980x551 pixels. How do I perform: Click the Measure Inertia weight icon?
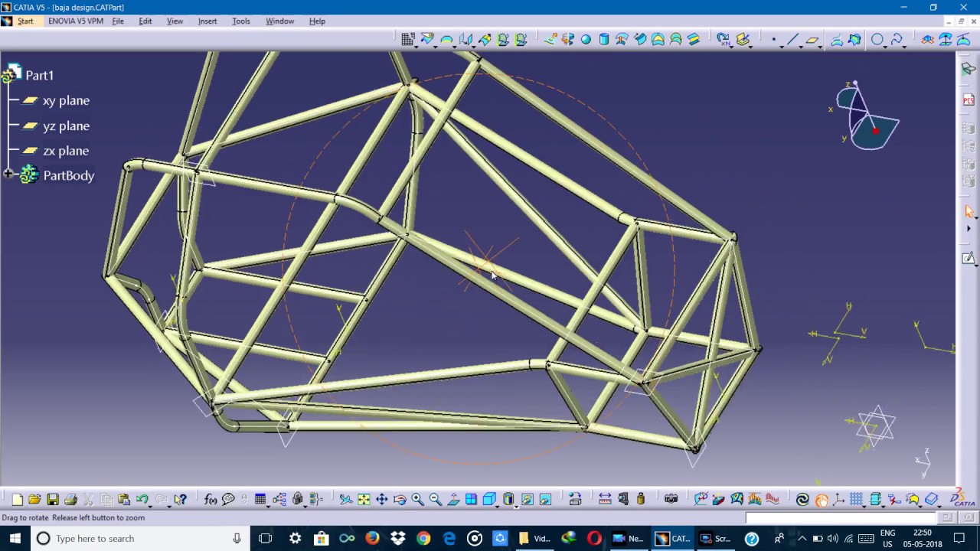[x=641, y=500]
